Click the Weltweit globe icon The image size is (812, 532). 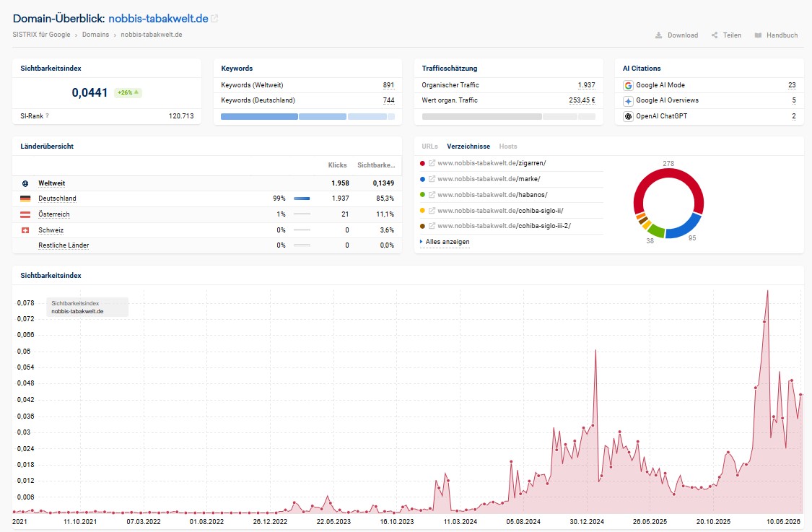click(x=25, y=183)
